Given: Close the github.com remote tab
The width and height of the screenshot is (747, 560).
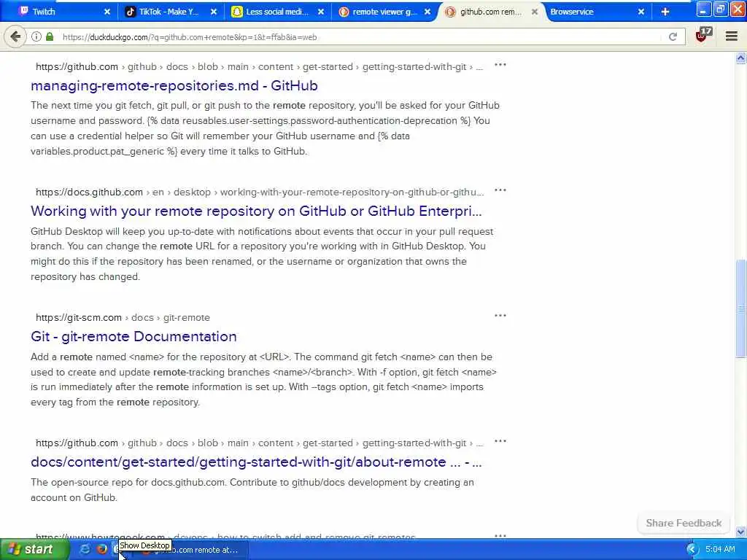Looking at the screenshot, I should coord(535,12).
